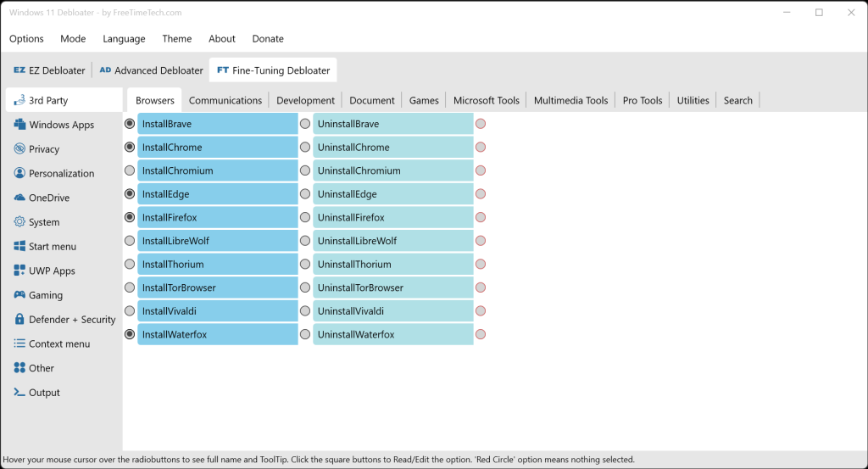Open the Options menu
The height and width of the screenshot is (469, 868).
tap(26, 39)
